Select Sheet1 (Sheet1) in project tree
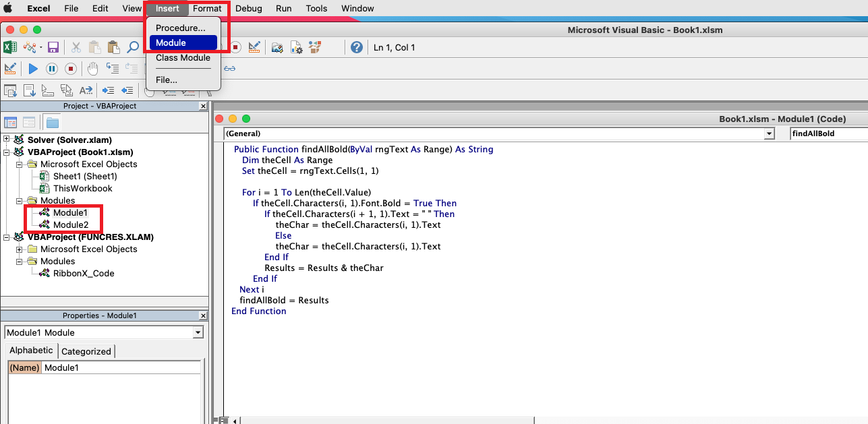This screenshot has height=424, width=868. click(x=85, y=176)
